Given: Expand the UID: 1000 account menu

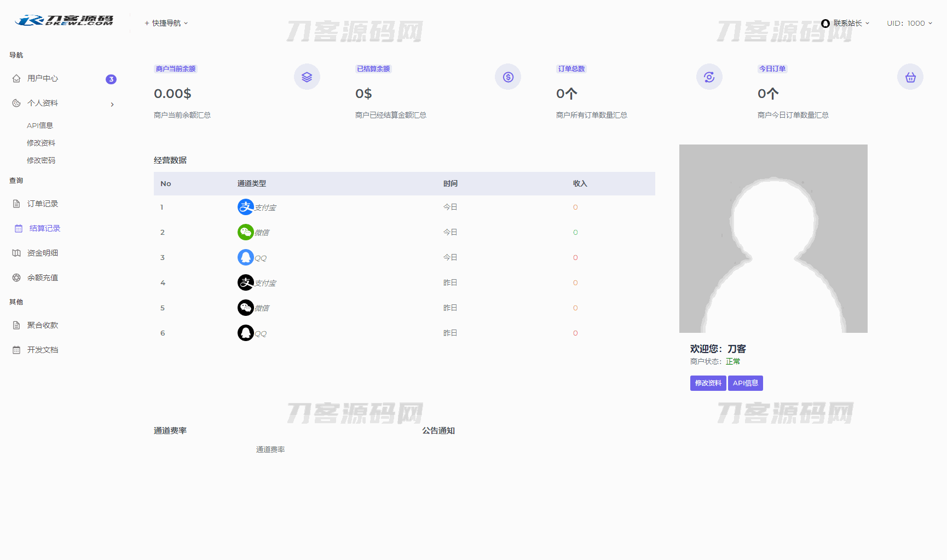Looking at the screenshot, I should (909, 23).
